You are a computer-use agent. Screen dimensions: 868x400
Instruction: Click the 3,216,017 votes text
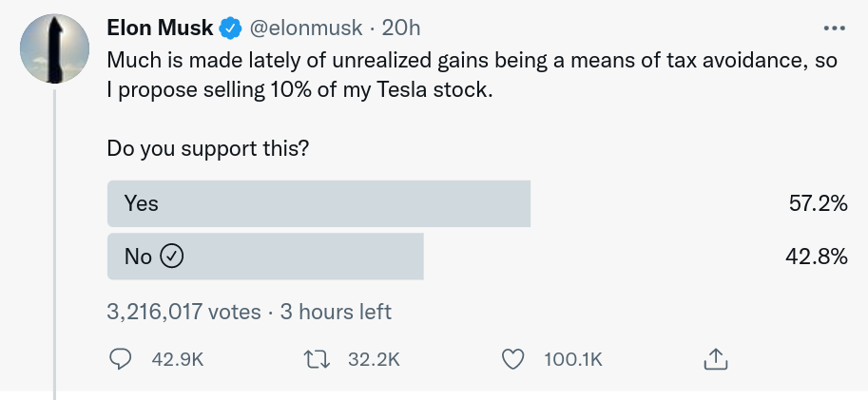pos(183,312)
